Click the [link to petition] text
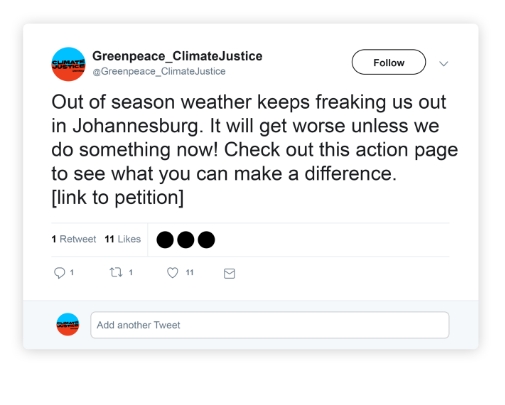This screenshot has width=505, height=405. click(117, 198)
